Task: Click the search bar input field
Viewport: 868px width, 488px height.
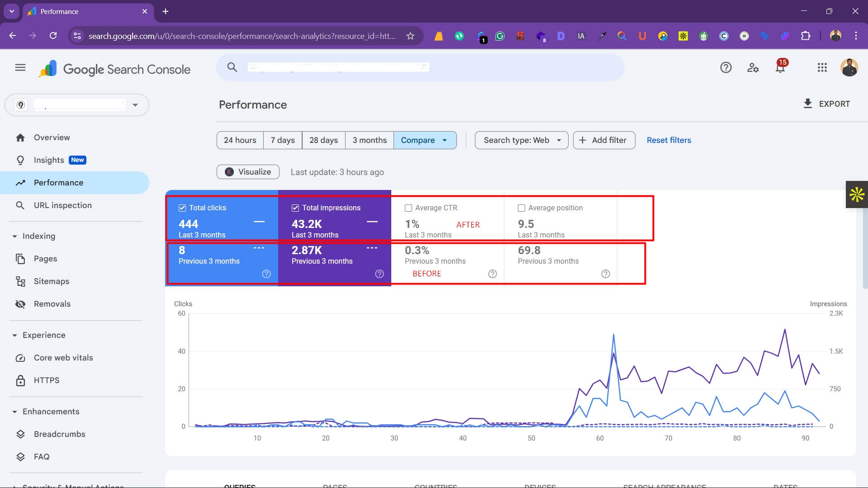Action: (x=420, y=67)
